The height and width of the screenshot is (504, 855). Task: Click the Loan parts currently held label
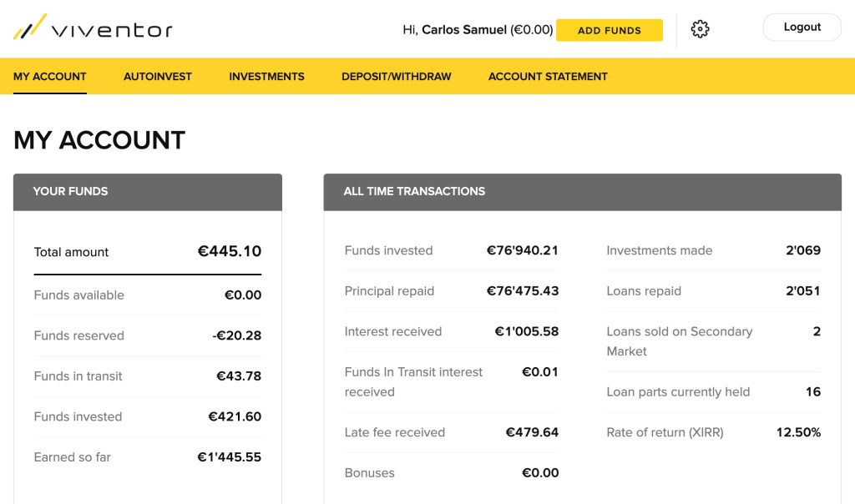pyautogui.click(x=678, y=392)
